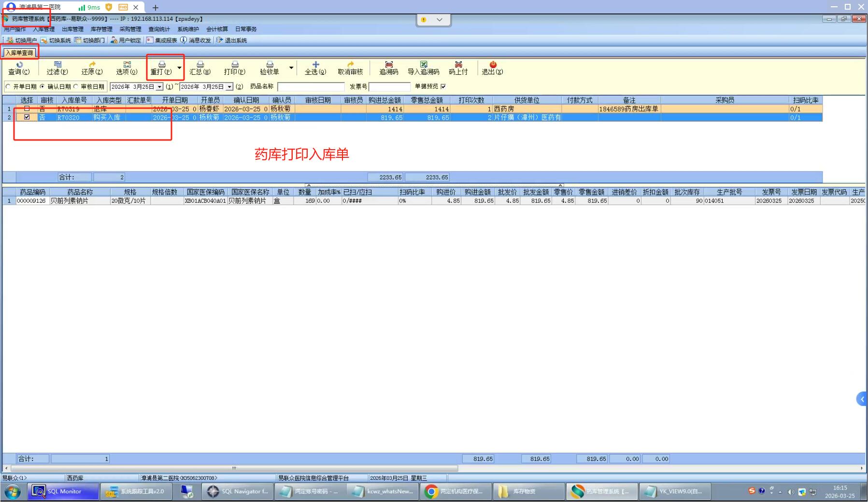Open the 库存管理 menu
The image size is (868, 502).
101,29
